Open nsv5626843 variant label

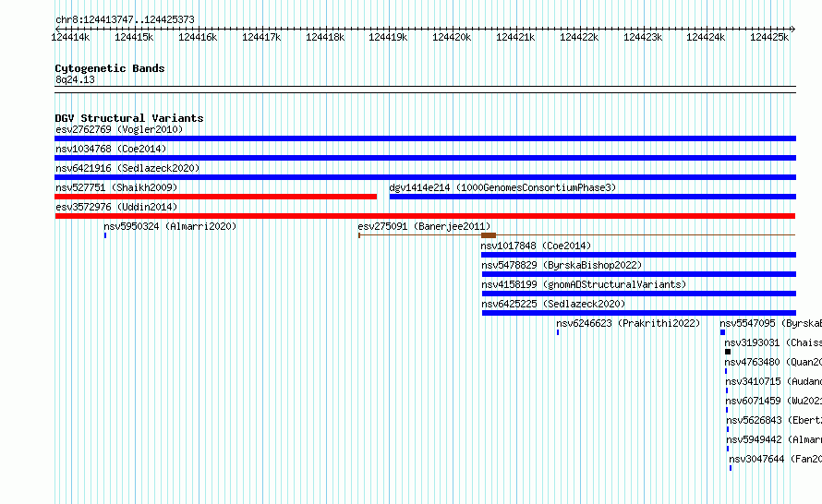click(x=774, y=420)
